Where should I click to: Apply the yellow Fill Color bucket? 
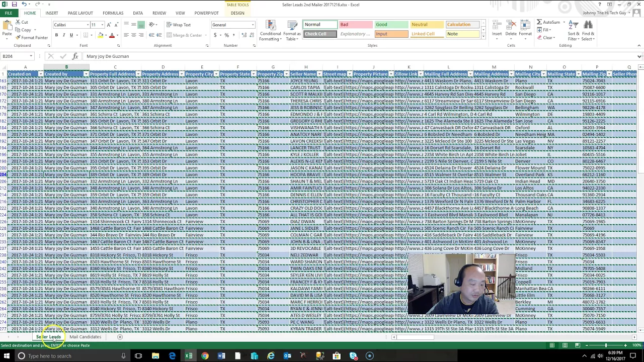pos(101,35)
